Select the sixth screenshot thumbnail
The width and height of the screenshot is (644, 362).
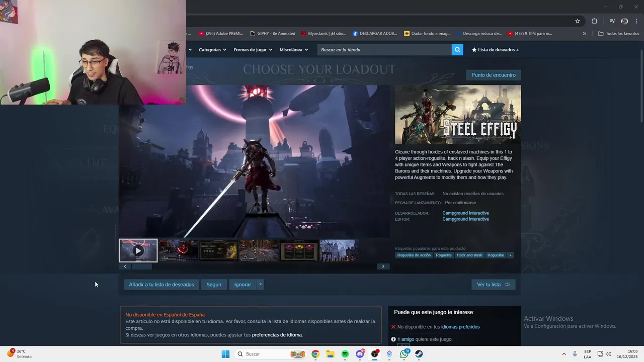click(x=339, y=250)
